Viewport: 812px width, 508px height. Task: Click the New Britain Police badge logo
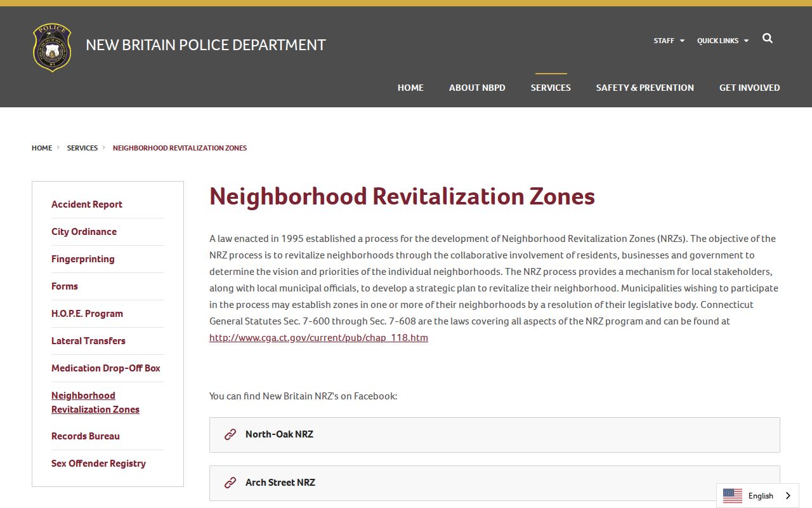(x=52, y=48)
